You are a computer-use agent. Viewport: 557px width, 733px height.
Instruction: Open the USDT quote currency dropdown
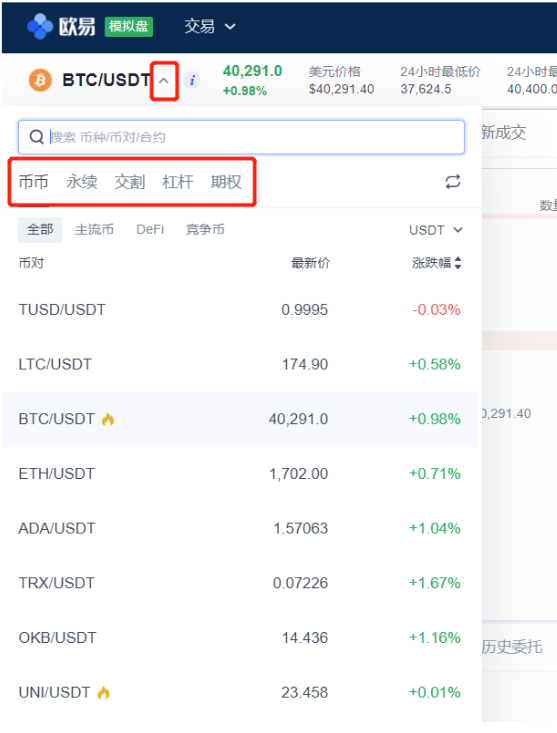436,230
